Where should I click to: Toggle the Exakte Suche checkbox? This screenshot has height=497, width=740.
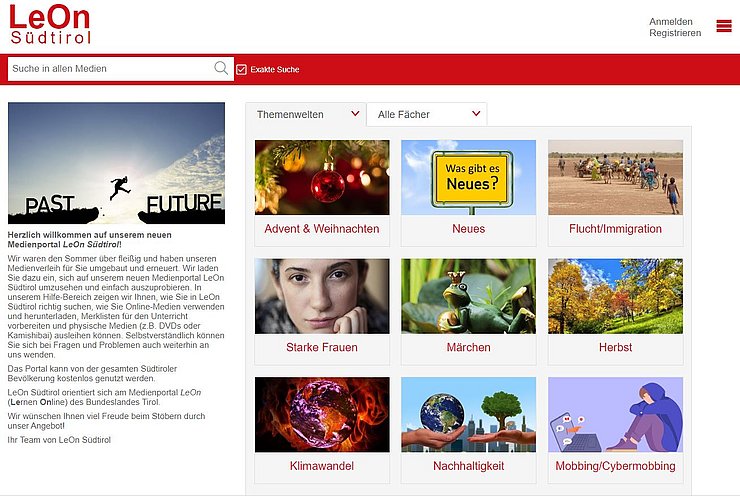241,69
